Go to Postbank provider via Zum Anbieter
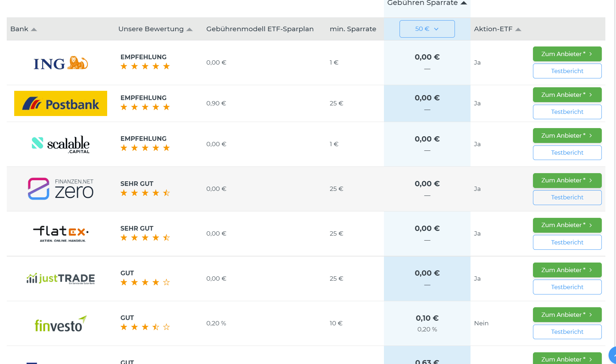This screenshot has height=364, width=616. click(567, 95)
